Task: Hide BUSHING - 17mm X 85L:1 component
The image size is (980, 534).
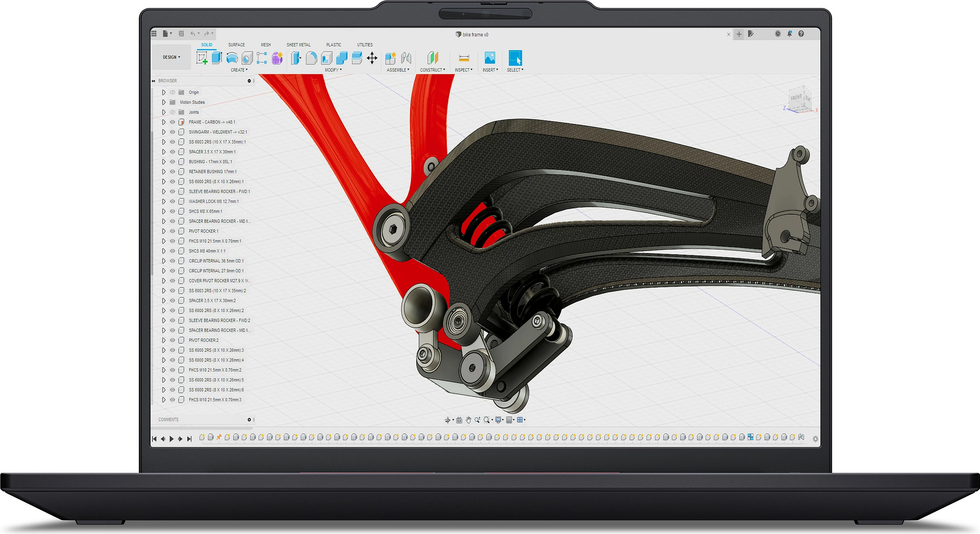Action: click(172, 162)
